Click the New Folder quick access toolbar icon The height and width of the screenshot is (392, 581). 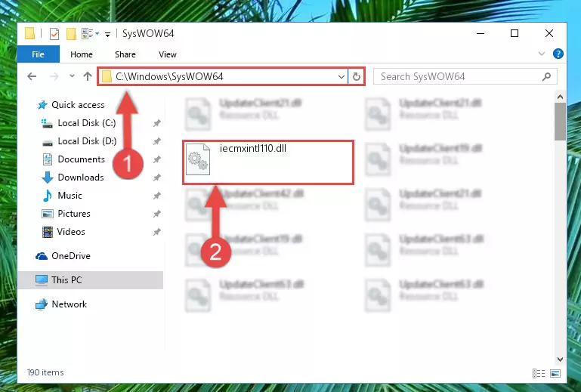coord(71,34)
